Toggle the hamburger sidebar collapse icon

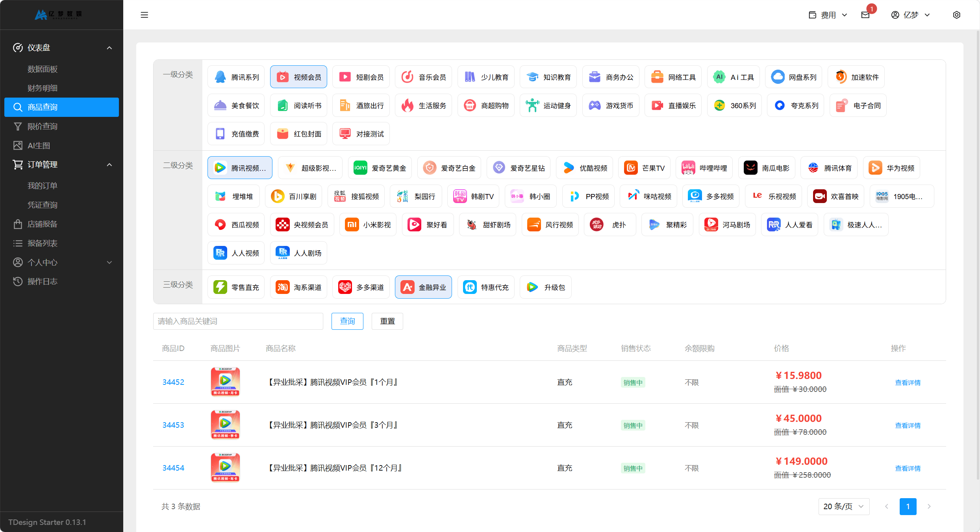pyautogui.click(x=144, y=15)
